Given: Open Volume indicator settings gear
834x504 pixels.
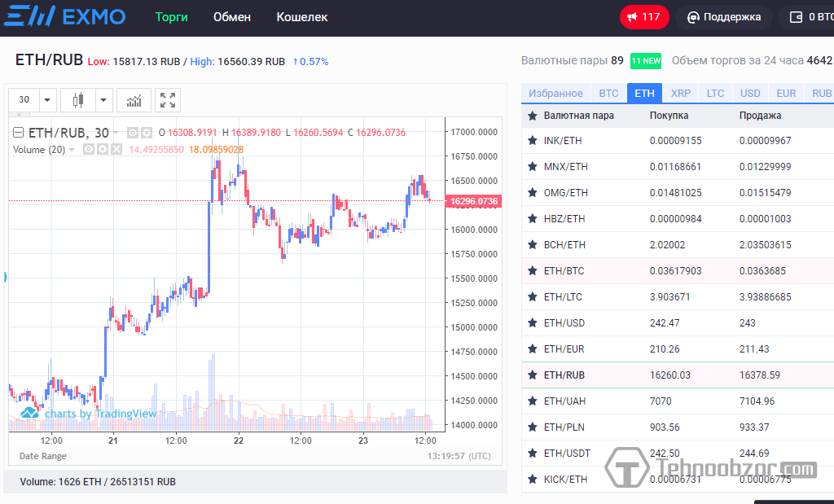Looking at the screenshot, I should 103,149.
